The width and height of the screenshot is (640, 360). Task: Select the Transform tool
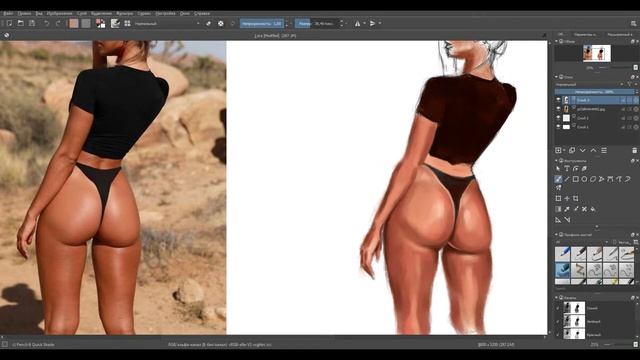[x=558, y=198]
